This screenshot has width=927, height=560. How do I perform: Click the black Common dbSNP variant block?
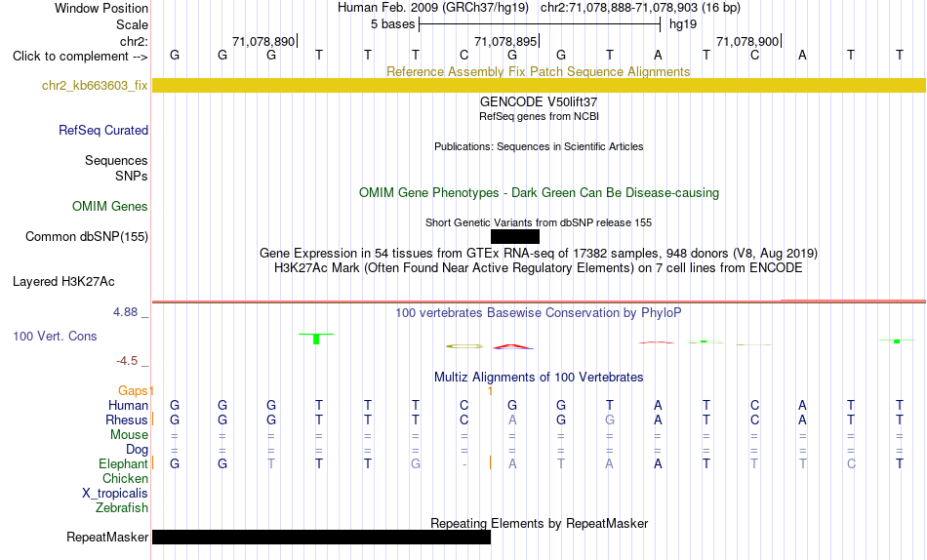click(x=515, y=236)
